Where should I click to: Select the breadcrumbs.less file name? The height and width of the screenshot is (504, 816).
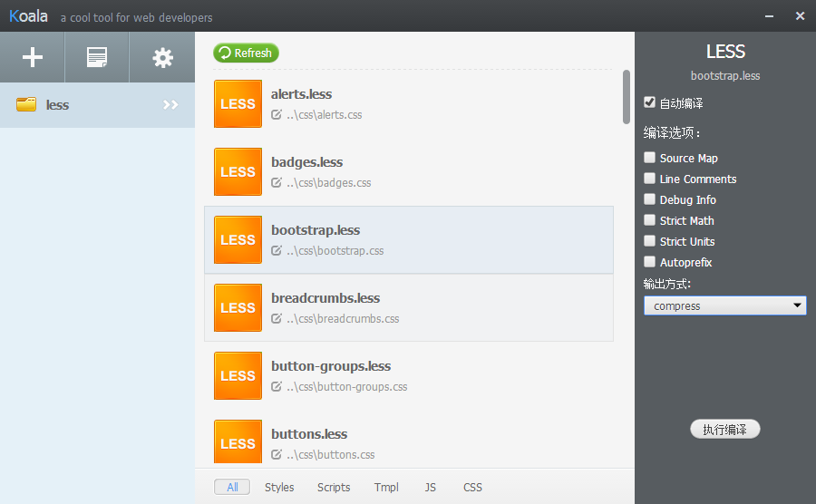325,298
